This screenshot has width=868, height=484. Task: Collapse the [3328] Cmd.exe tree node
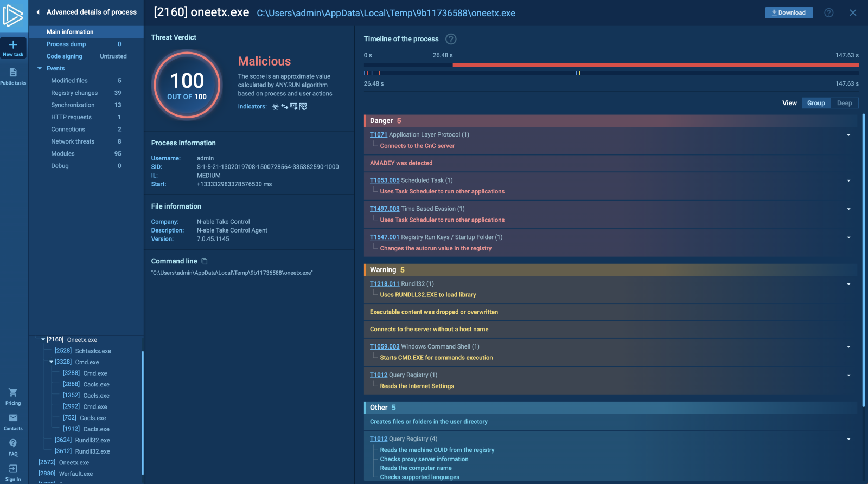[x=52, y=362]
